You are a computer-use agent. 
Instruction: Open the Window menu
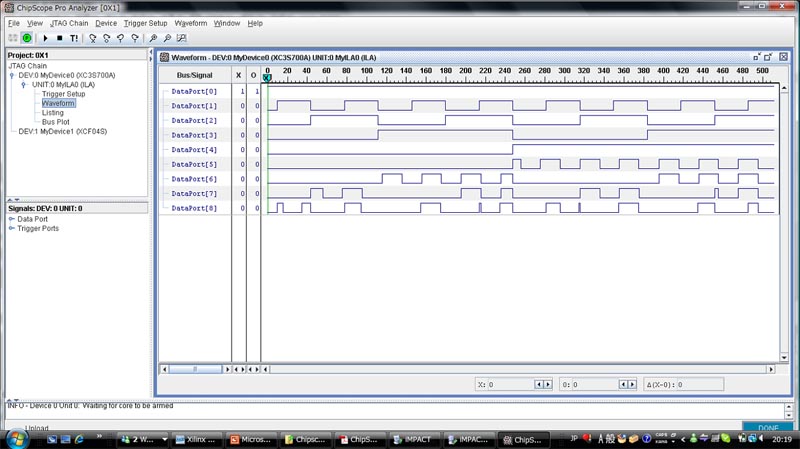(x=227, y=23)
